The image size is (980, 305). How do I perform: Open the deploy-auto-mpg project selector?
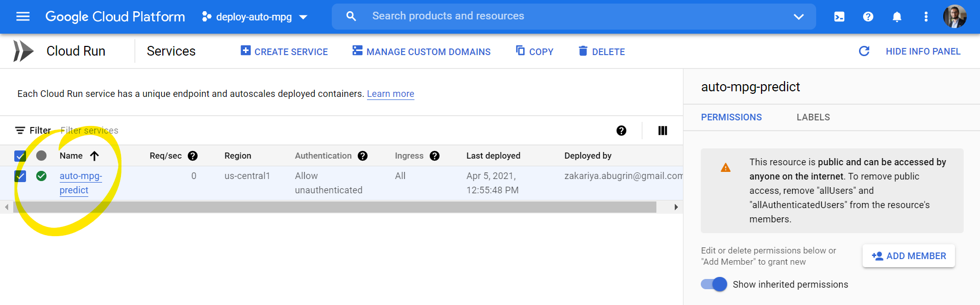pyautogui.click(x=255, y=17)
